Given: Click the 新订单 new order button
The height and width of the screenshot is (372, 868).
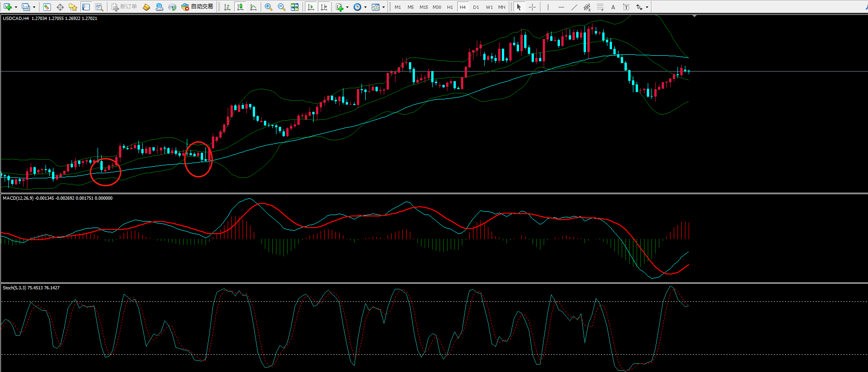Looking at the screenshot, I should (124, 7).
